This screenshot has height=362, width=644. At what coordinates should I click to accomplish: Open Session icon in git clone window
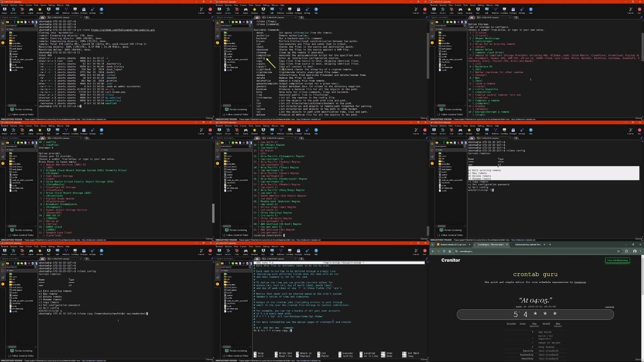pyautogui.click(x=4, y=10)
